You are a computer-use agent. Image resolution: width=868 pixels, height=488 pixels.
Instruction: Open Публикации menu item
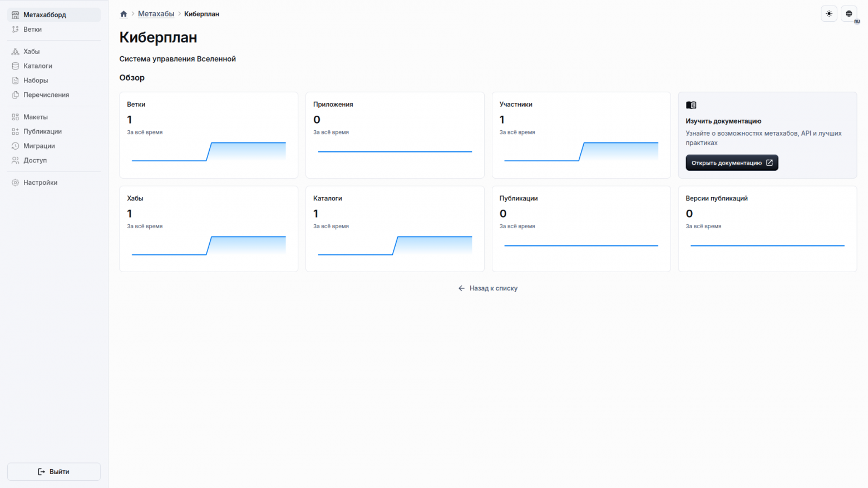42,132
